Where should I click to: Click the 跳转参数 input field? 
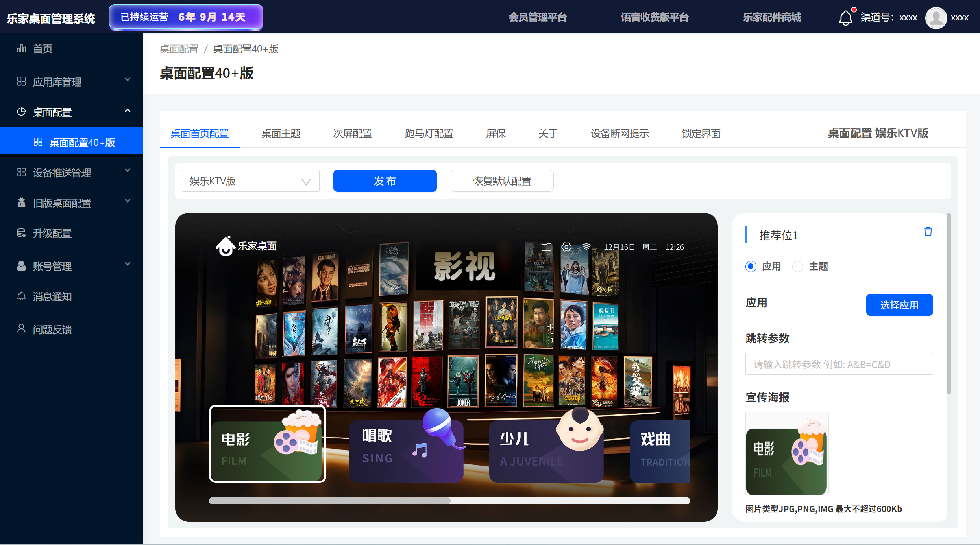[839, 364]
